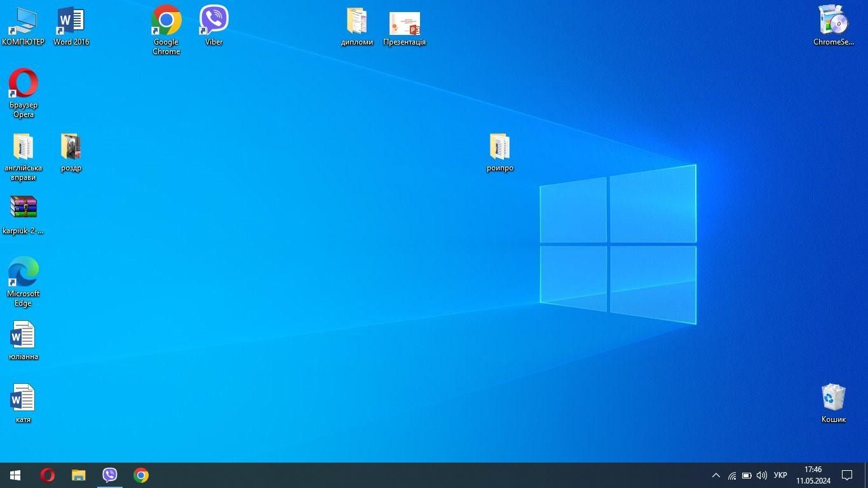This screenshot has width=868, height=488.
Task: Open File Explorer from the taskbar
Action: click(79, 475)
